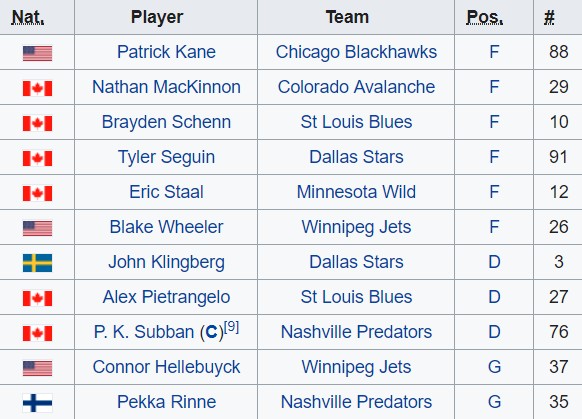Click the US flag beside Connor Hellebuyck
582x419 pixels.
(37, 368)
